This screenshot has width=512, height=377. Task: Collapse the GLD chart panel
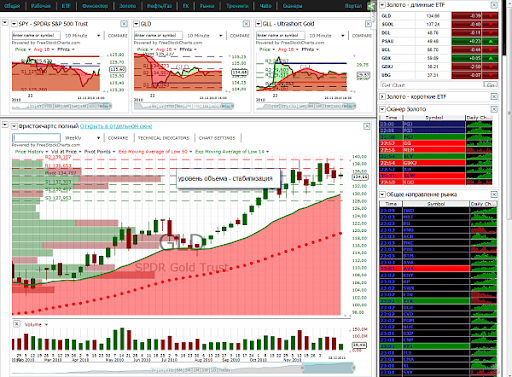click(x=136, y=24)
